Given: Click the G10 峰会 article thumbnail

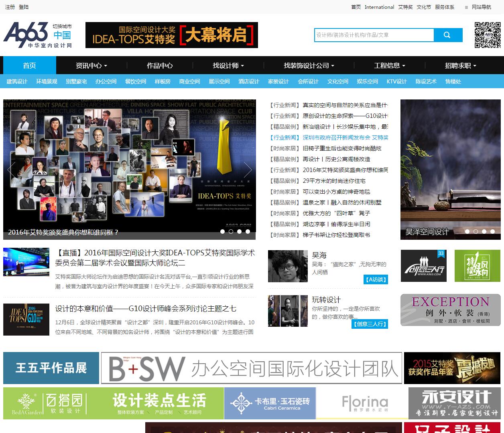Looking at the screenshot, I should [26, 320].
